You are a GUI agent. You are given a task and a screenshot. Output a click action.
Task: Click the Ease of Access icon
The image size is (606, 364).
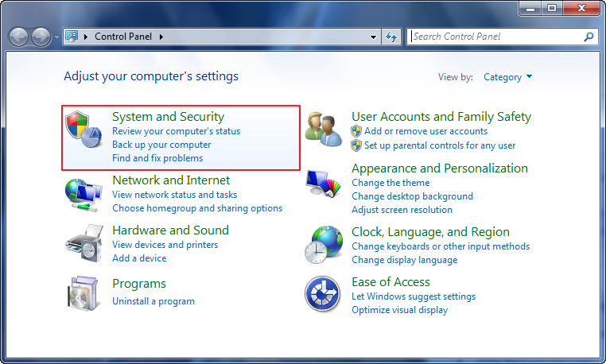tap(324, 294)
